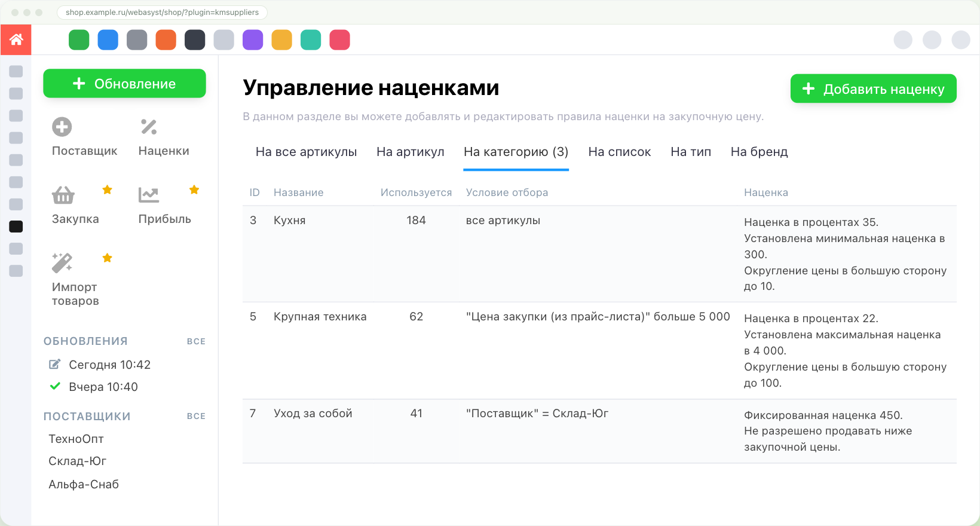The height and width of the screenshot is (526, 980).
Task: Open supplier Склад-Юг in sidebar
Action: (78, 461)
